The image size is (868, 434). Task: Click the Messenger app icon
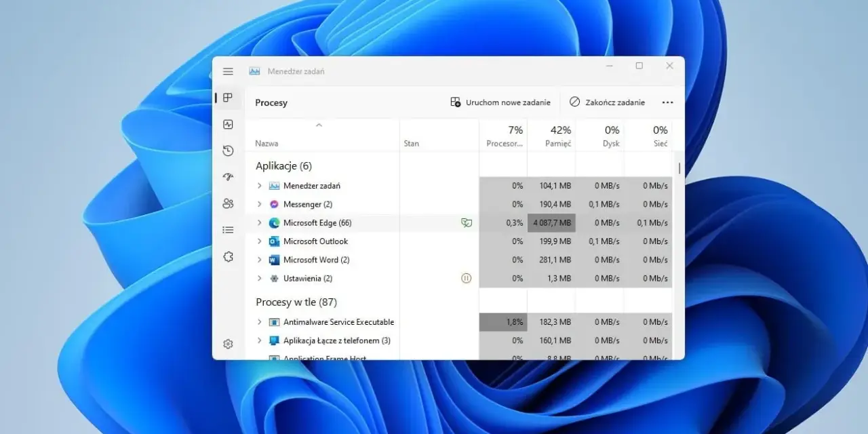274,204
